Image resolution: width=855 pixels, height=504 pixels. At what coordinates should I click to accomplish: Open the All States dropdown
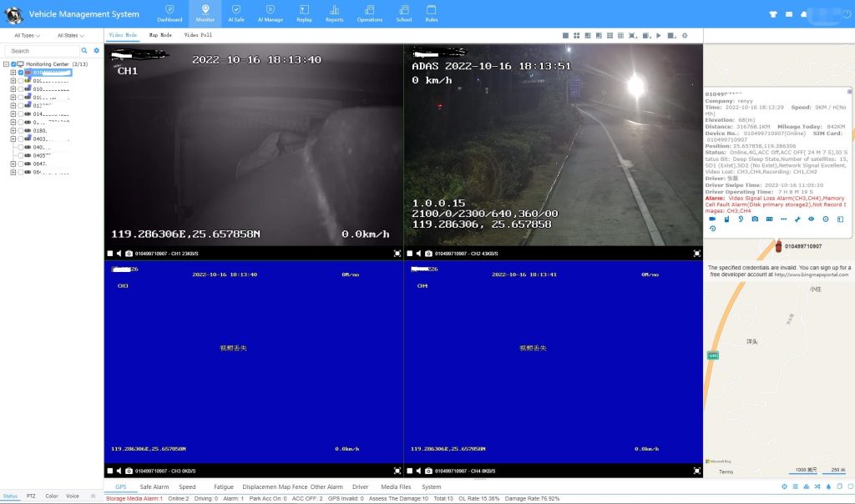coord(69,36)
